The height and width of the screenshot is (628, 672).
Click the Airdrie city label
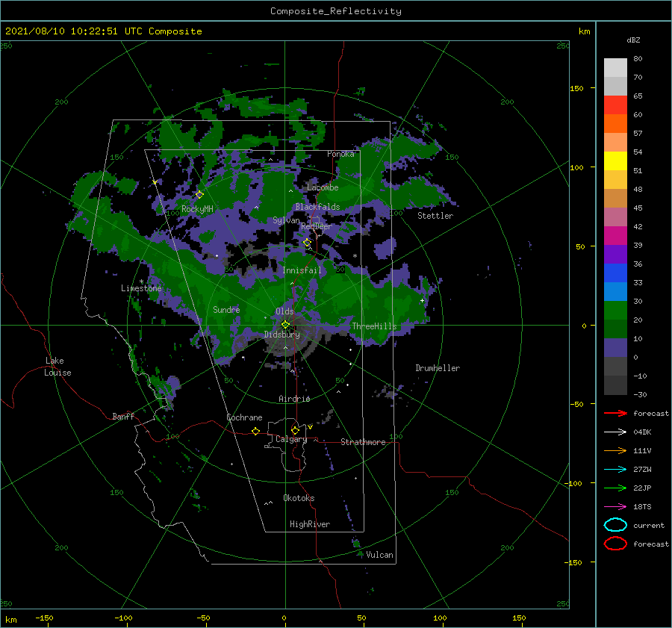click(x=294, y=399)
